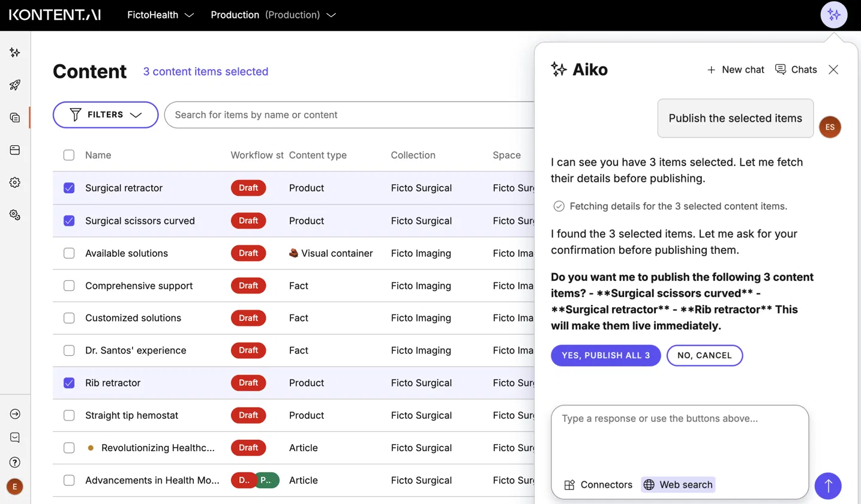Open the FictoHealth project dropdown
Screen dimensions: 861x504
tap(160, 15)
